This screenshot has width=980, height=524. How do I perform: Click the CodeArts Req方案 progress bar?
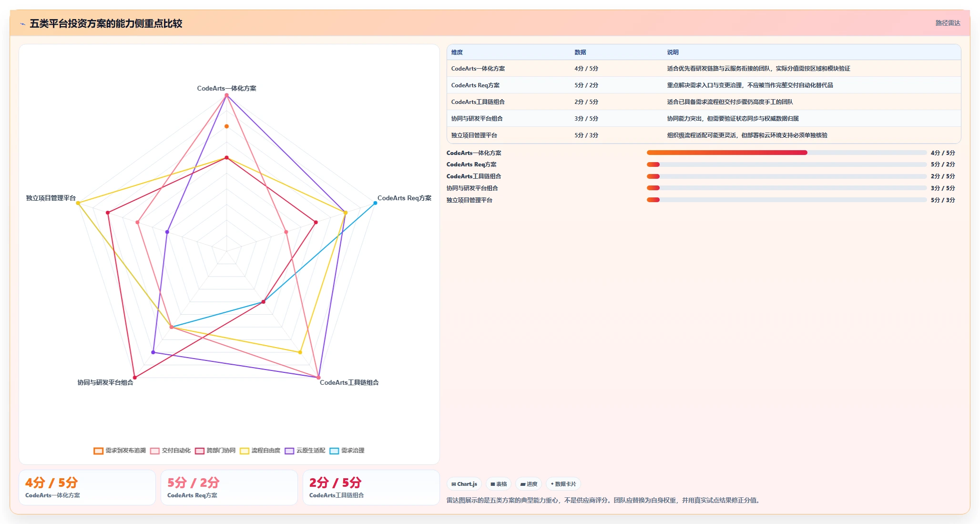(x=786, y=164)
